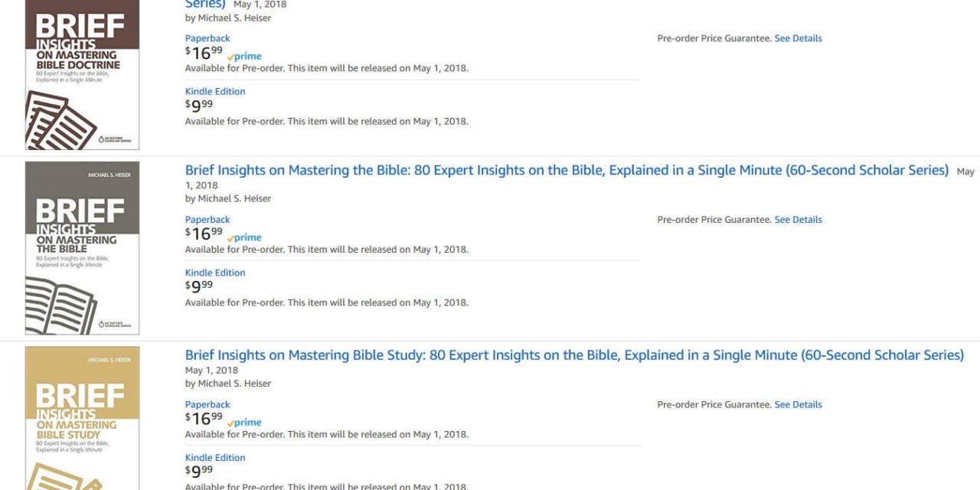Open See Details link for Mastering the Bible
This screenshot has width=980, height=490.
pos(798,220)
